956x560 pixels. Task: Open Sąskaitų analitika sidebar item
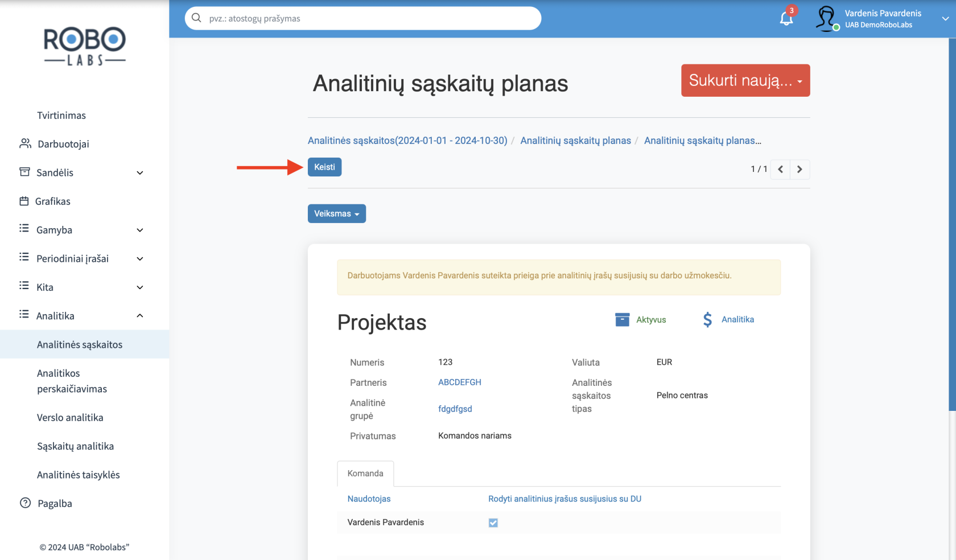pyautogui.click(x=75, y=446)
